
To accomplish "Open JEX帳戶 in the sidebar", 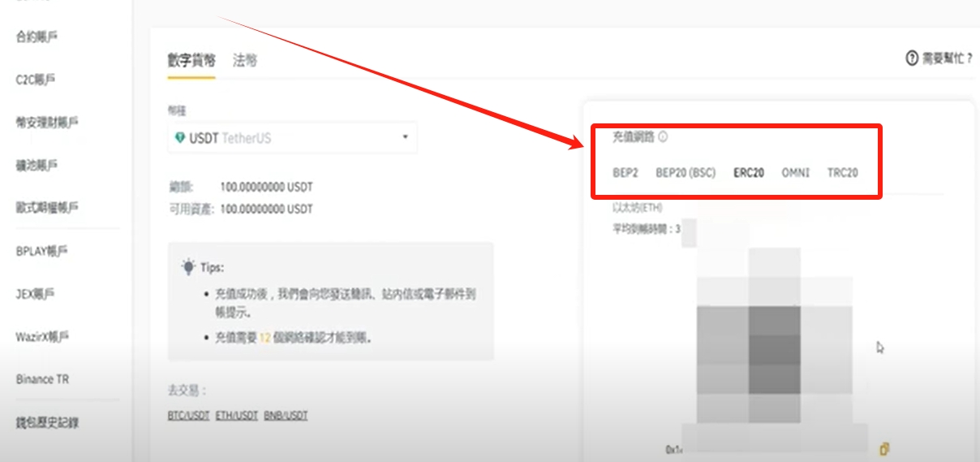I will [36, 294].
